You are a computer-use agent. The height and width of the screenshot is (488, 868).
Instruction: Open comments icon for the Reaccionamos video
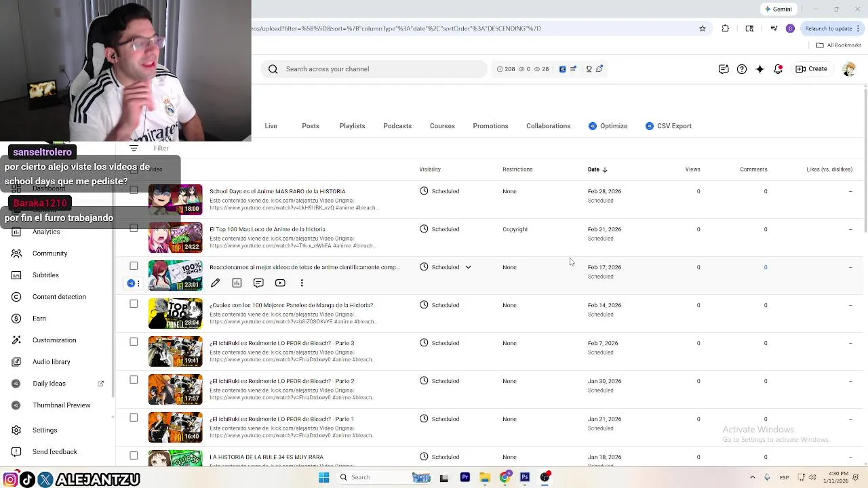tap(258, 283)
